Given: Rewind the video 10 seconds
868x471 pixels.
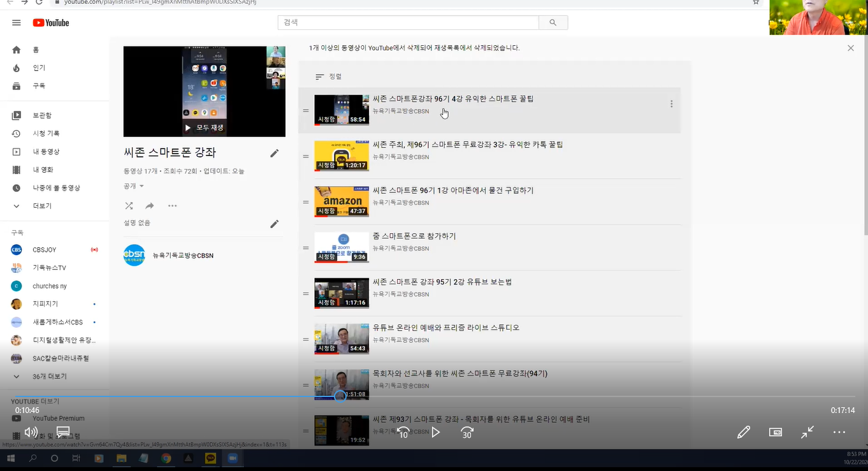Looking at the screenshot, I should coord(403,432).
